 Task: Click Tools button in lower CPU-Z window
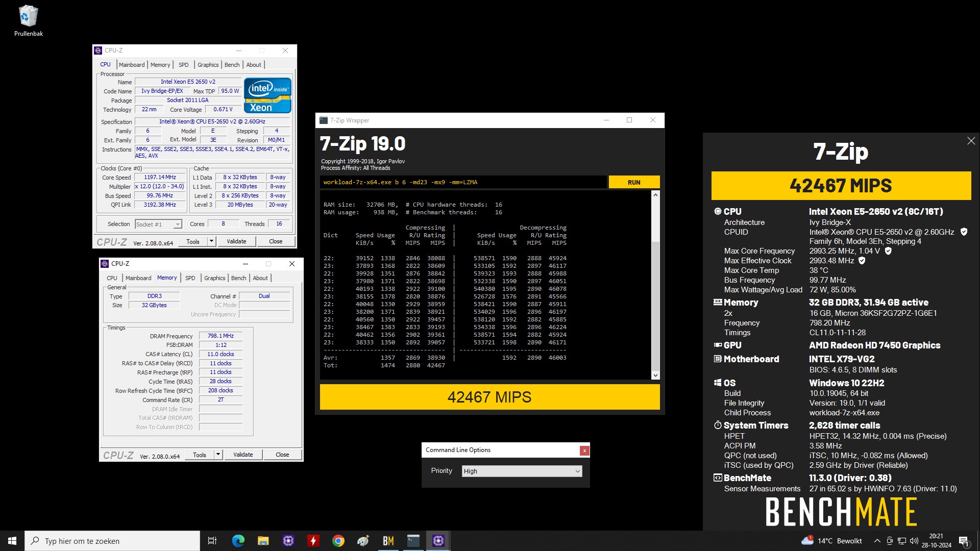pos(200,455)
